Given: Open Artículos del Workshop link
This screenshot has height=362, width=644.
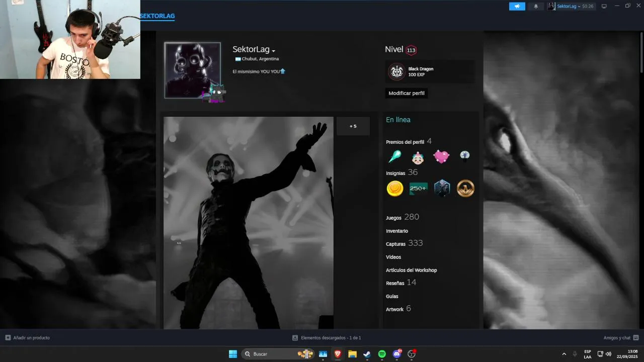Looking at the screenshot, I should [x=412, y=270].
